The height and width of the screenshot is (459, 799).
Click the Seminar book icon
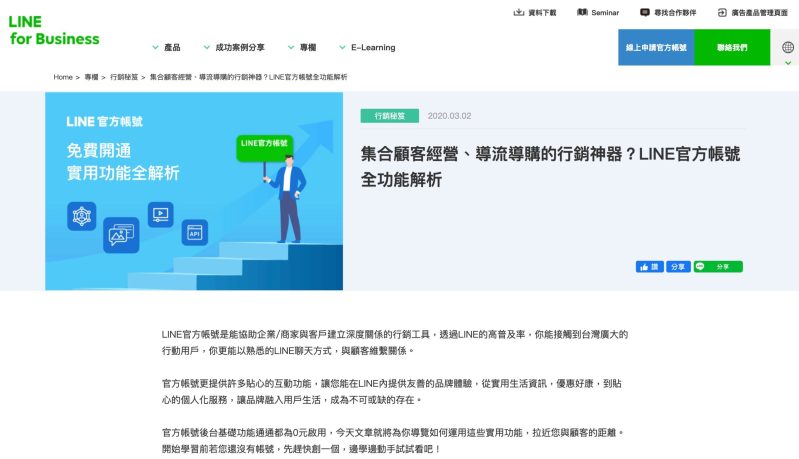(582, 12)
